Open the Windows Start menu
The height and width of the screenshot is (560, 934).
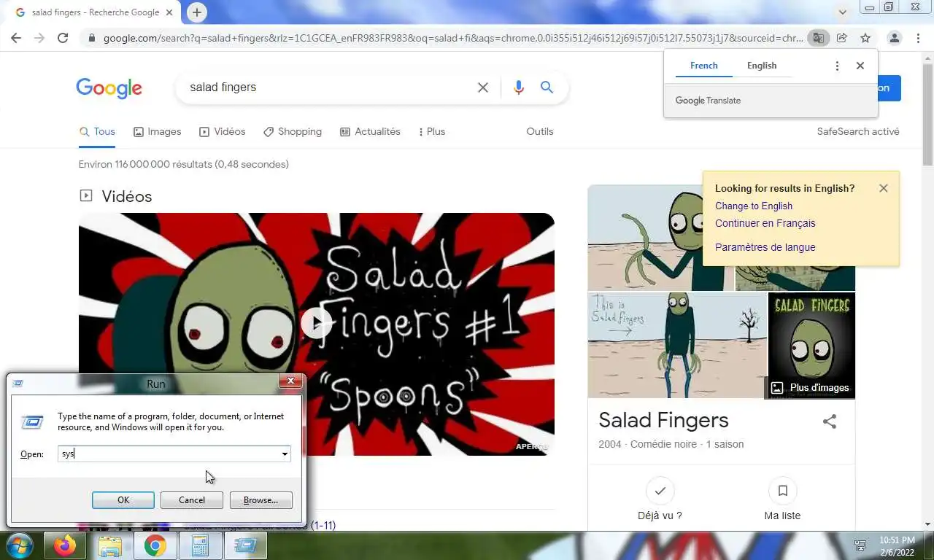(20, 545)
